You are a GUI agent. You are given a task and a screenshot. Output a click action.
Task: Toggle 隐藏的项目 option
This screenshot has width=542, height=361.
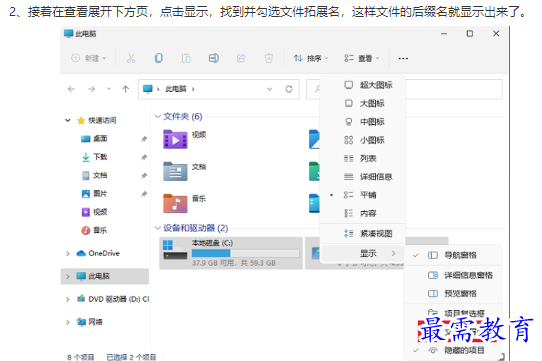pos(452,350)
